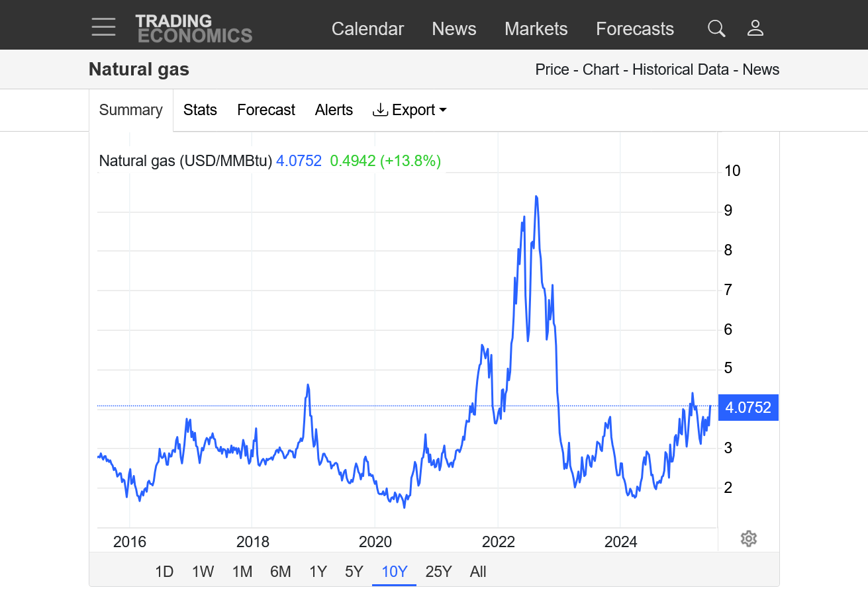The width and height of the screenshot is (868, 612).
Task: Open the site search magnifier
Action: tap(716, 28)
